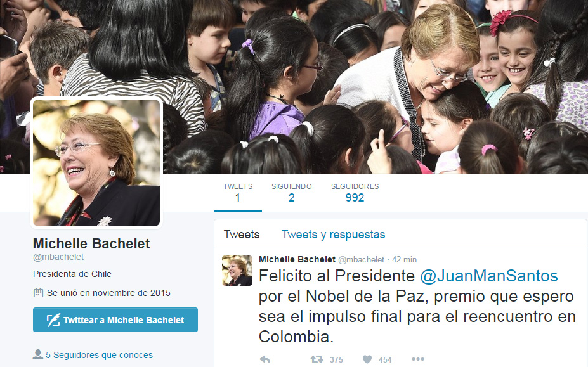Open the more options ellipsis on tweet
Image resolution: width=588 pixels, height=367 pixels.
[418, 359]
